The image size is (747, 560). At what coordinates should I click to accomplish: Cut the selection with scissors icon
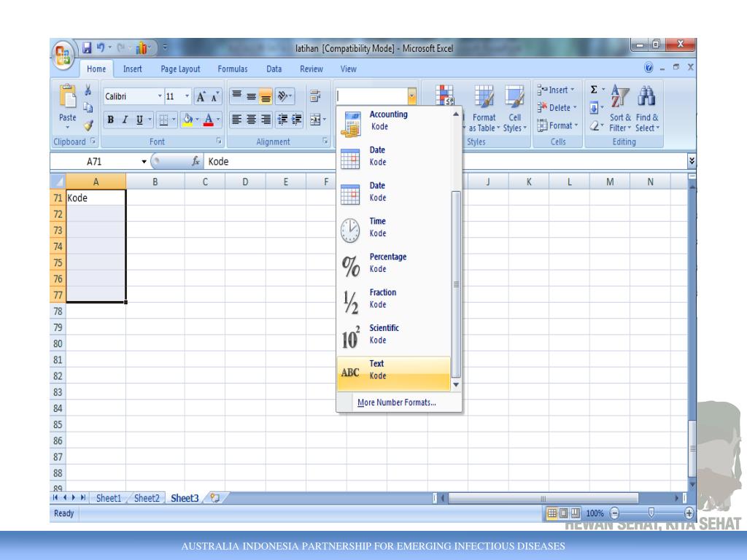[x=88, y=90]
